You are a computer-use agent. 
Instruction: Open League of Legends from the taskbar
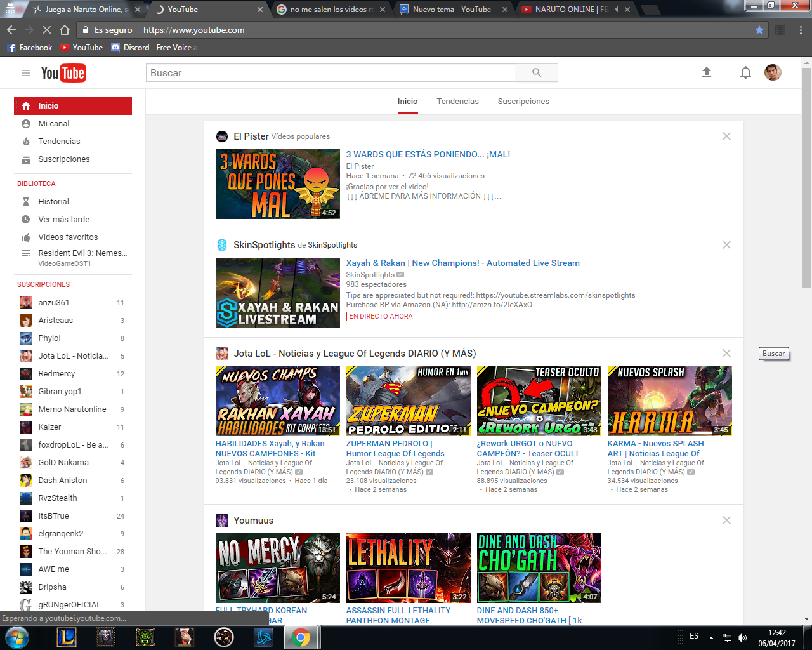point(67,637)
